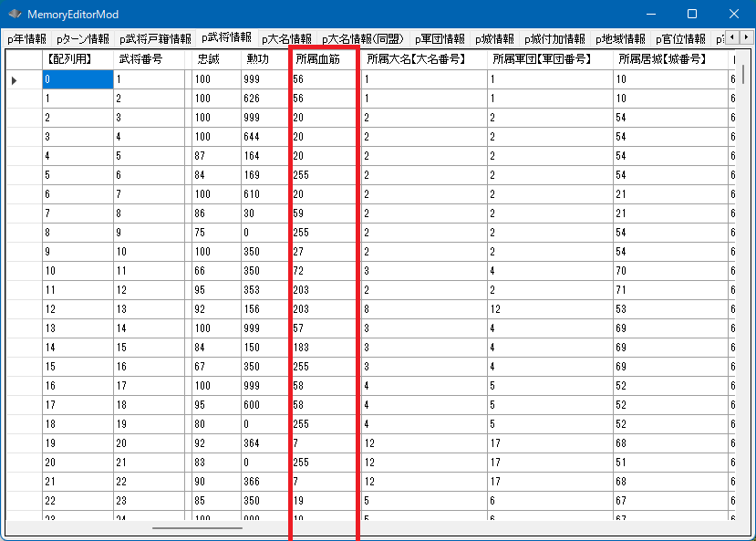Image resolution: width=756 pixels, height=541 pixels.
Task: Click the horizontal scrollbar thumb at bottom
Action: pyautogui.click(x=197, y=527)
